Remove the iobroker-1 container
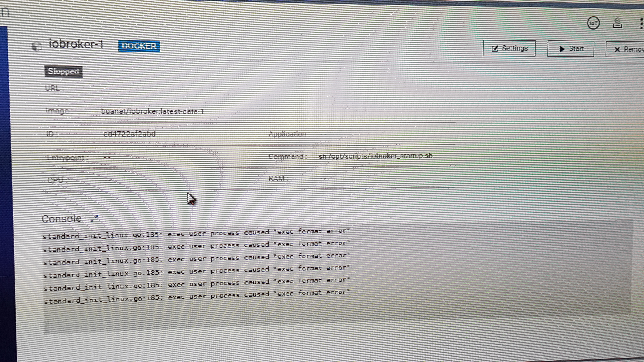The width and height of the screenshot is (644, 362). click(625, 49)
